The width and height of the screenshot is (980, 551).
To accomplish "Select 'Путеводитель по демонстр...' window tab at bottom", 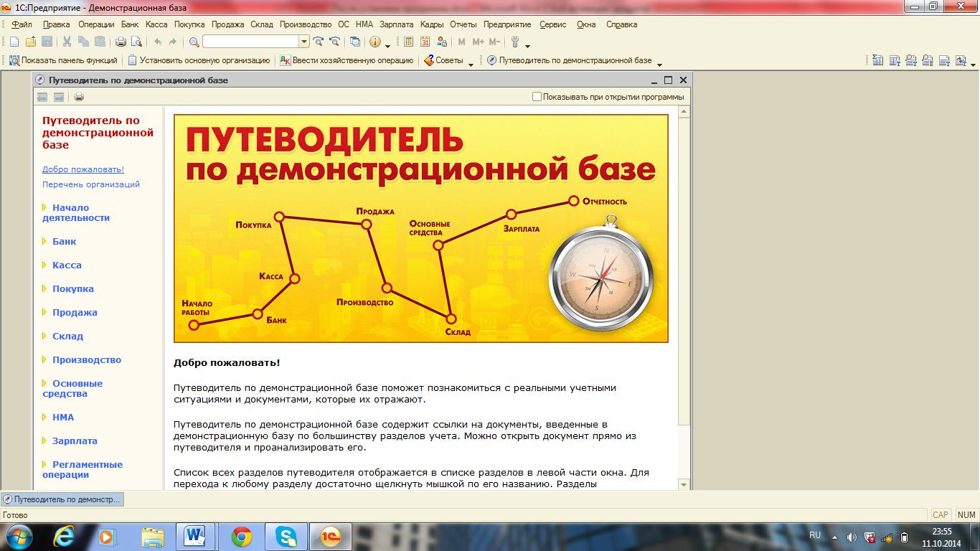I will (x=62, y=499).
